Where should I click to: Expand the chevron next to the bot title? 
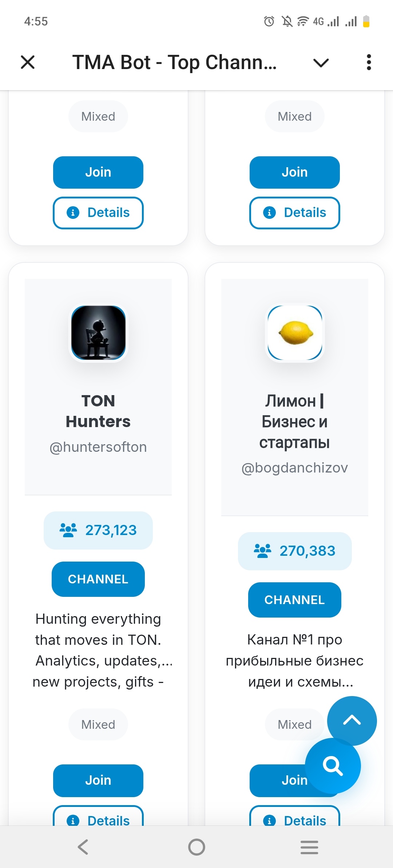click(x=320, y=63)
